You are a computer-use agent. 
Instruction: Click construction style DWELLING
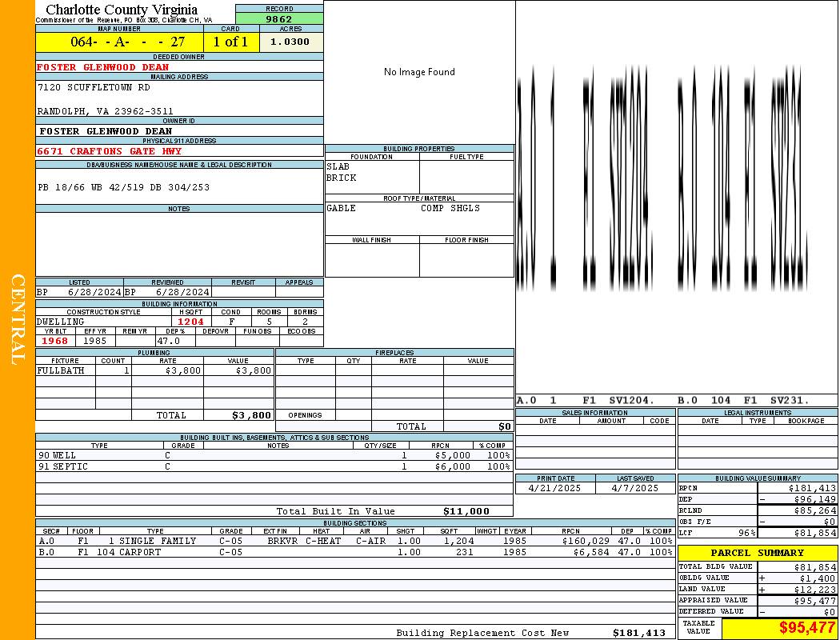click(x=61, y=322)
